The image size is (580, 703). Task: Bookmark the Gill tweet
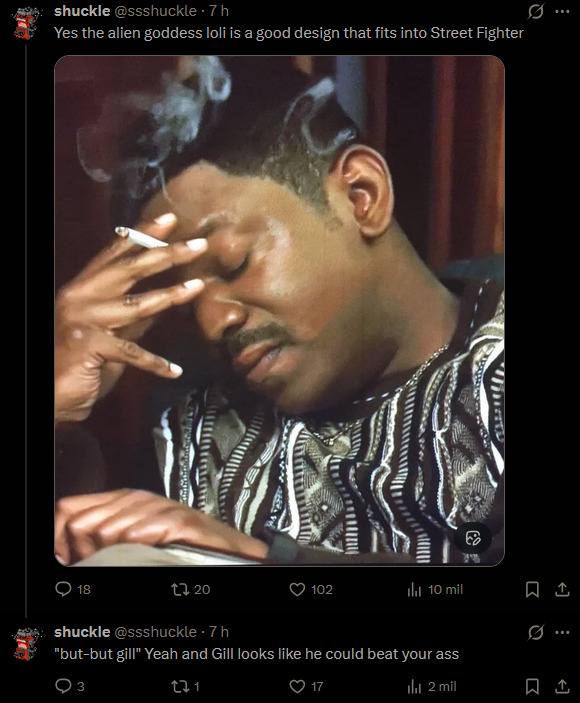(532, 686)
